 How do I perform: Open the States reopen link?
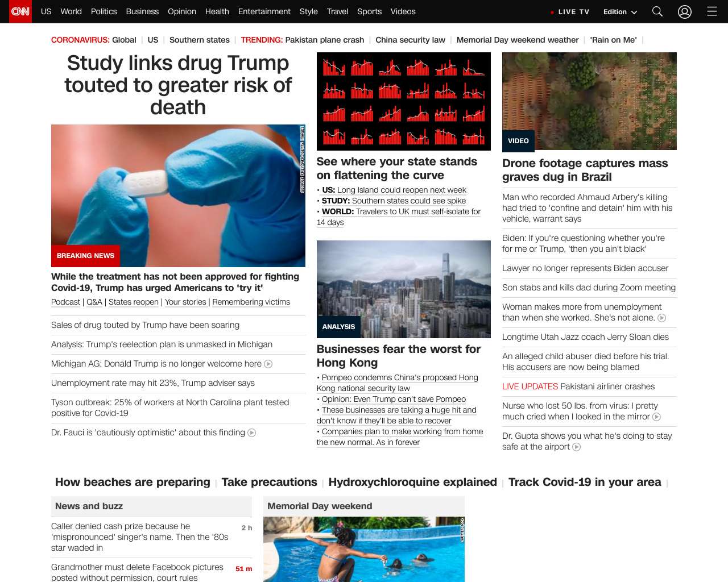pyautogui.click(x=134, y=302)
